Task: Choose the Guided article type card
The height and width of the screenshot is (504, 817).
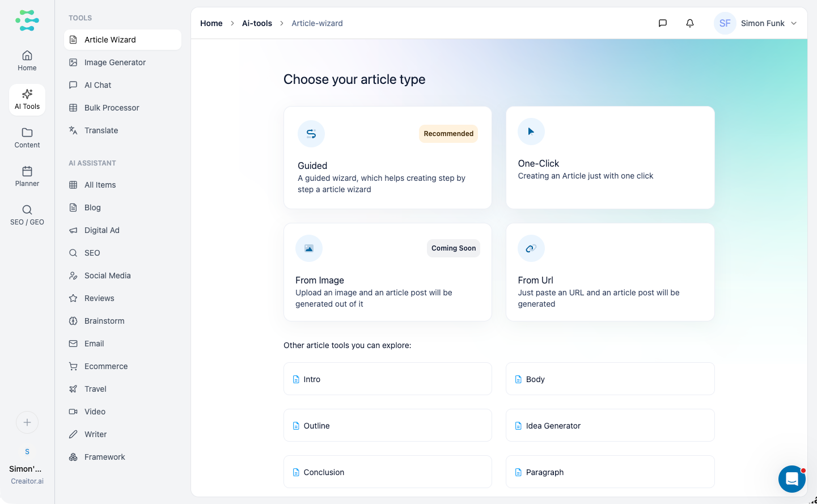Action: coord(387,158)
